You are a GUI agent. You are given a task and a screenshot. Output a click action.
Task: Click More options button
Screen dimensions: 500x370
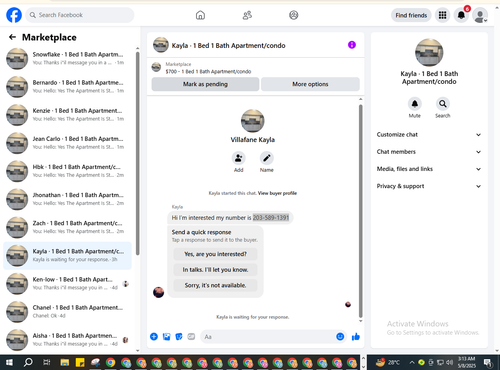coord(310,84)
